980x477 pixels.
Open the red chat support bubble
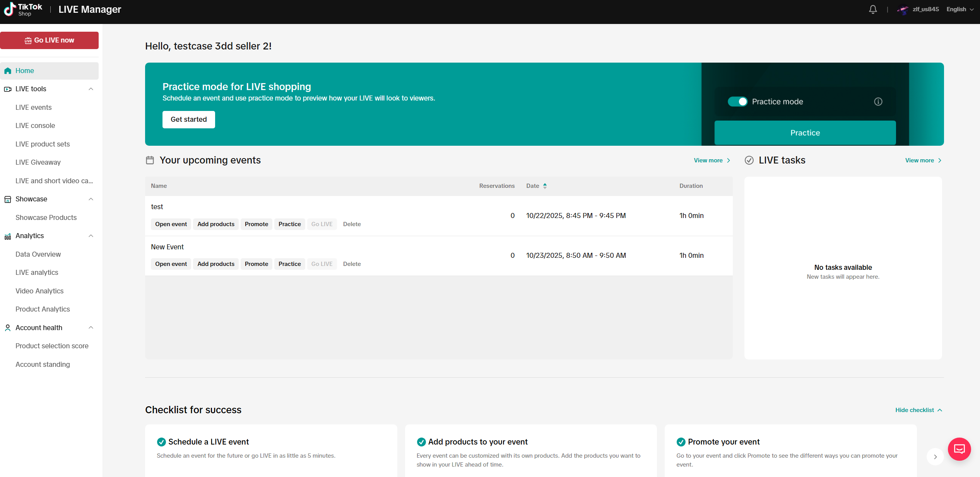pyautogui.click(x=959, y=449)
